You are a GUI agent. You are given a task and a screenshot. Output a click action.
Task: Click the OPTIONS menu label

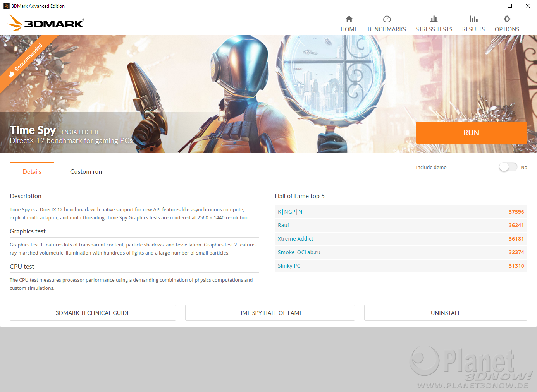coord(507,29)
